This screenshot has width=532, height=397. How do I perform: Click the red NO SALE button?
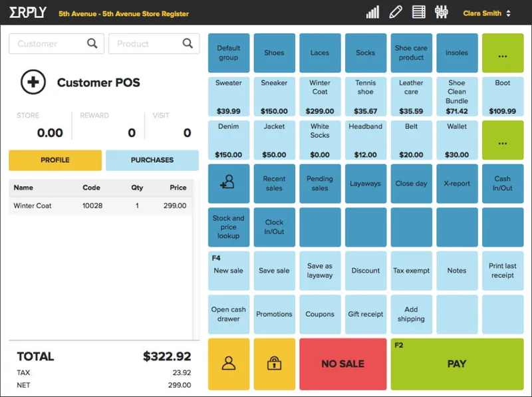pyautogui.click(x=342, y=364)
